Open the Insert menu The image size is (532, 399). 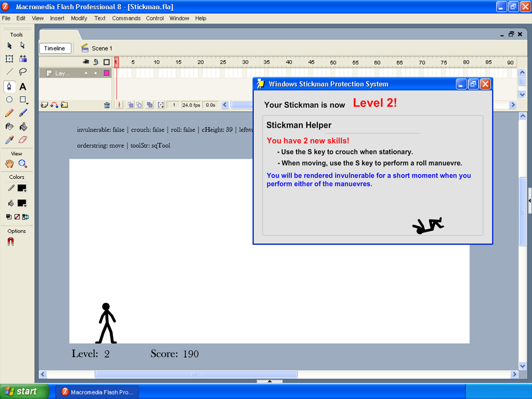pyautogui.click(x=57, y=18)
